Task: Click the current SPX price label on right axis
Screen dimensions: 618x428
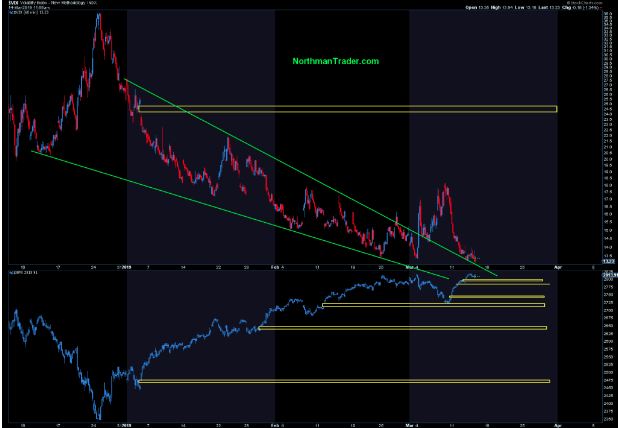Action: point(608,276)
